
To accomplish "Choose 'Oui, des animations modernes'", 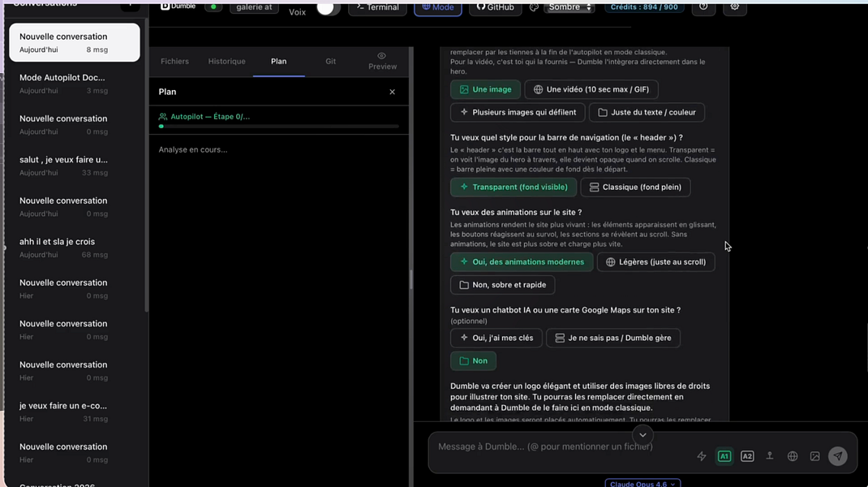I will [522, 262].
